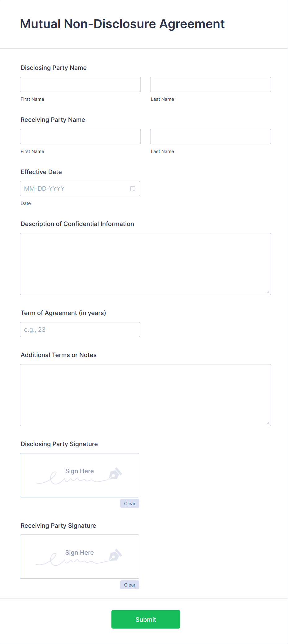Focus Disclosing Party First Name field
The height and width of the screenshot is (644, 288).
pyautogui.click(x=80, y=84)
